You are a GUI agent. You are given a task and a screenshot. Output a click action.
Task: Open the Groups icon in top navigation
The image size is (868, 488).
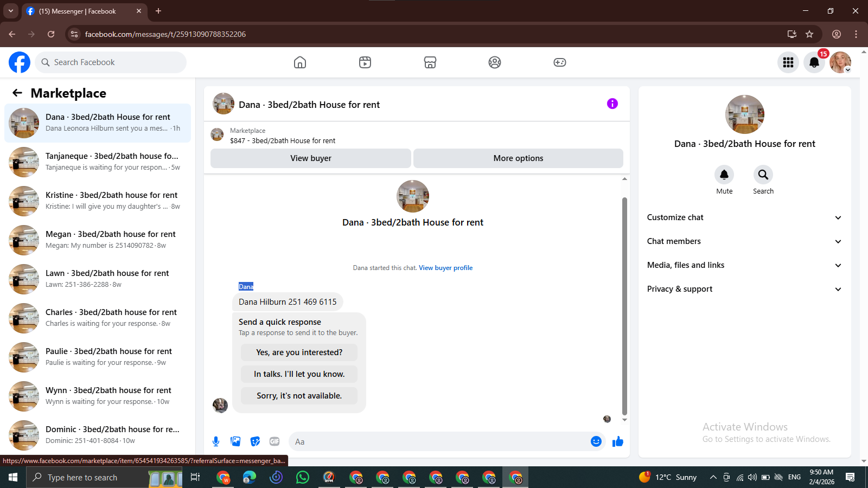point(495,62)
